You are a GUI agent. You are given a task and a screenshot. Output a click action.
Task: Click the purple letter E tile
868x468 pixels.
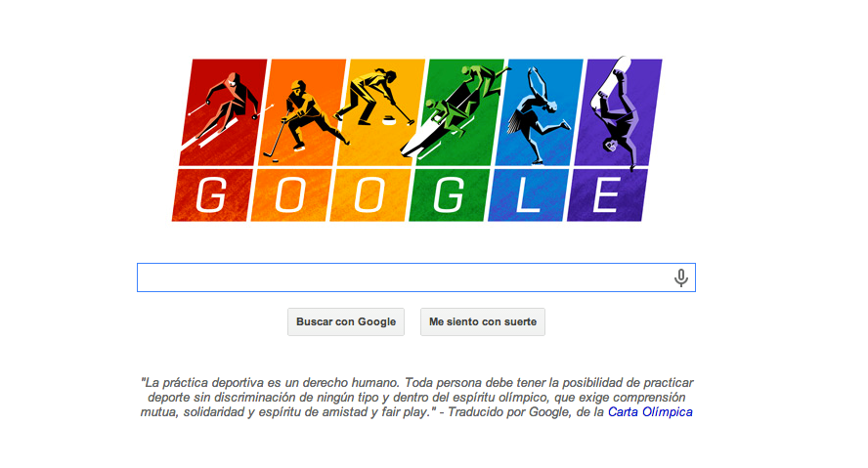pyautogui.click(x=607, y=195)
